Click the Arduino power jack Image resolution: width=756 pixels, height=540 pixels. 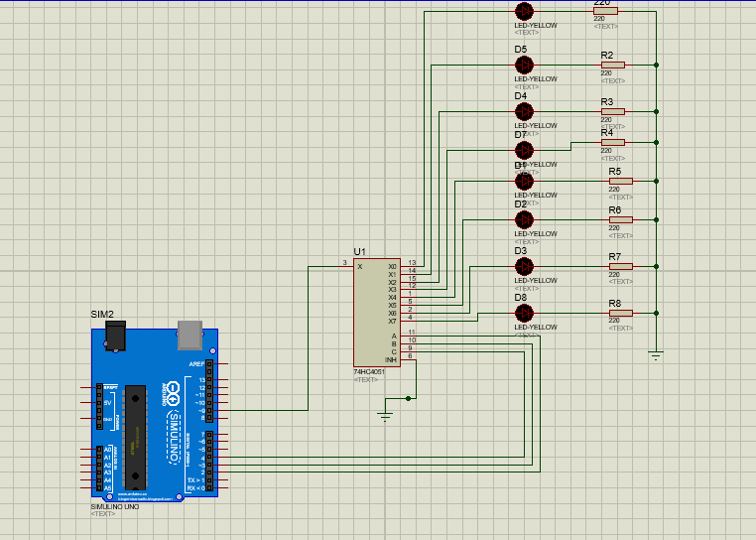click(x=115, y=336)
